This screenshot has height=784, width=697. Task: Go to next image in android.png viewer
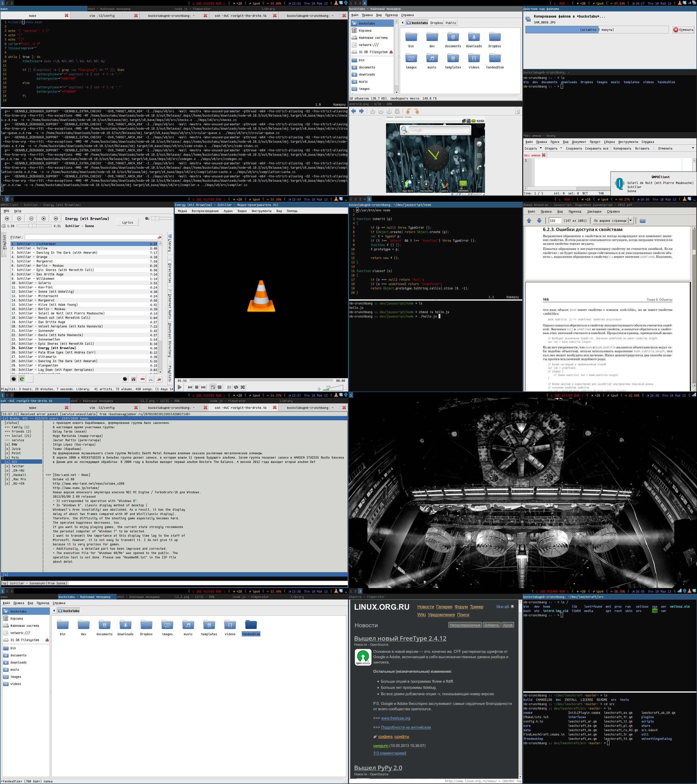pyautogui.click(x=362, y=111)
